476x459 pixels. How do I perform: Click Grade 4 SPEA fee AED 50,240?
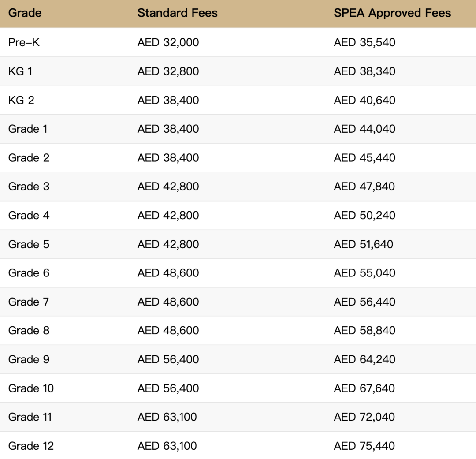[364, 215]
